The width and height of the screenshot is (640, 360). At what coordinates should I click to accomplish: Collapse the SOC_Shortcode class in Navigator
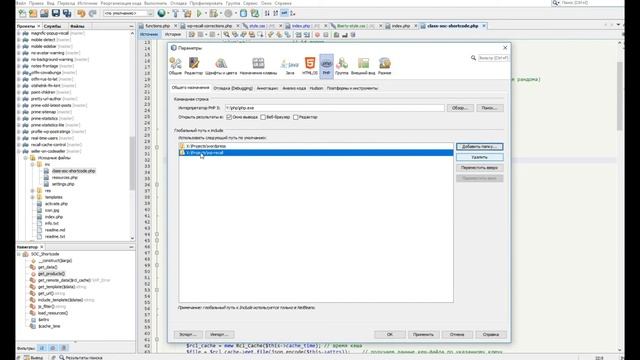coord(19,254)
